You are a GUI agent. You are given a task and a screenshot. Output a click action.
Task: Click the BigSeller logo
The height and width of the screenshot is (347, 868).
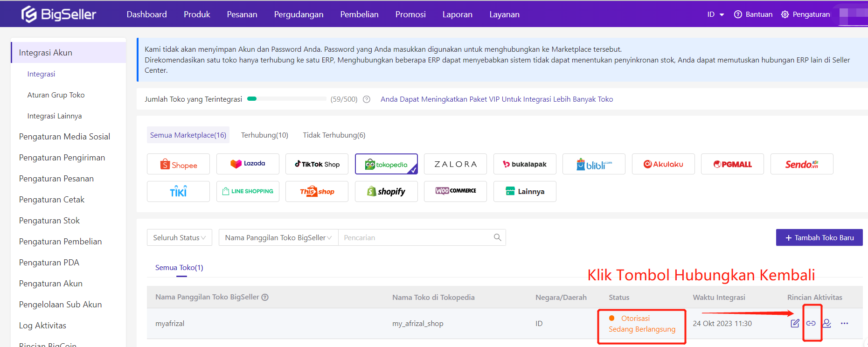59,14
